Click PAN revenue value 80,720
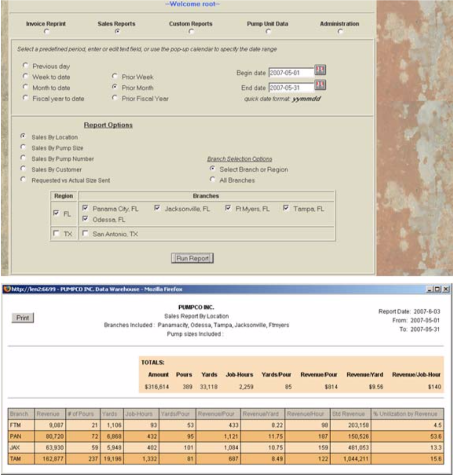 (55, 436)
